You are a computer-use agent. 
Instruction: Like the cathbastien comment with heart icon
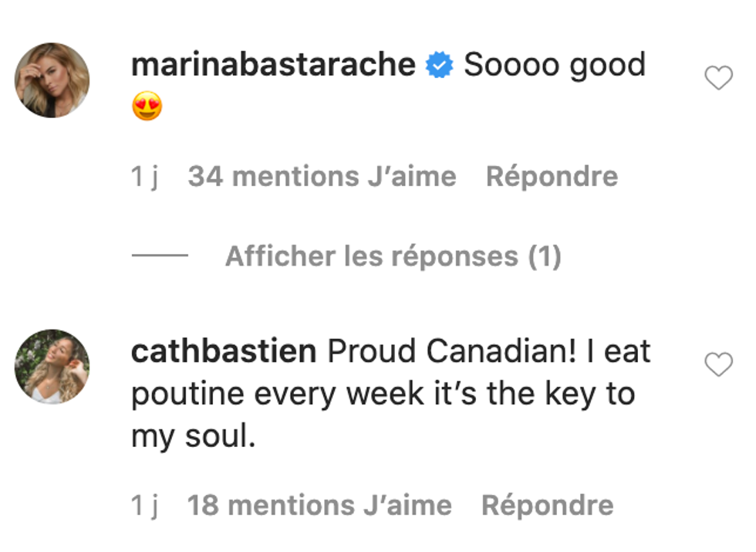click(x=718, y=364)
